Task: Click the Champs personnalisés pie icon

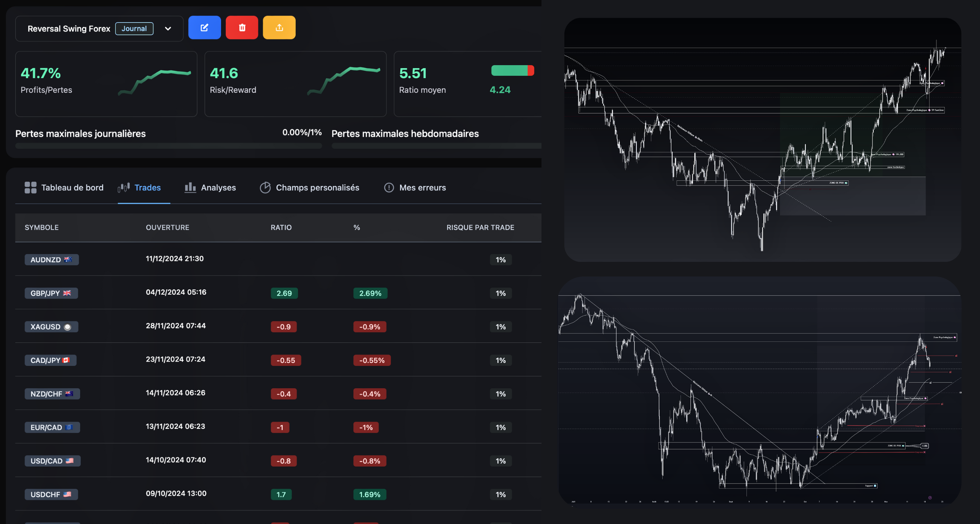Action: click(x=265, y=187)
